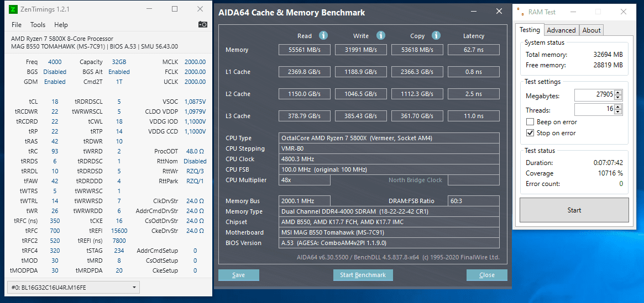644x303 pixels.
Task: Click L1 Cache Read 2369.8 GB/s
Action: (305, 72)
